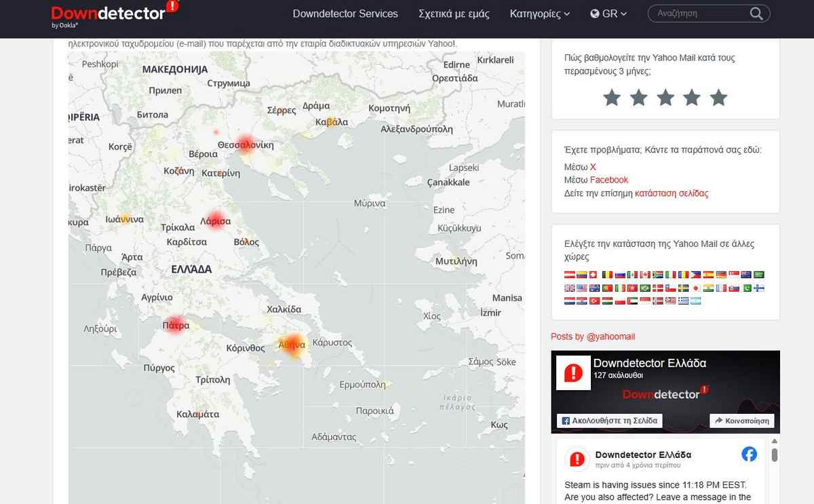Rate Yahoo Mail with the fifth star

click(x=718, y=98)
